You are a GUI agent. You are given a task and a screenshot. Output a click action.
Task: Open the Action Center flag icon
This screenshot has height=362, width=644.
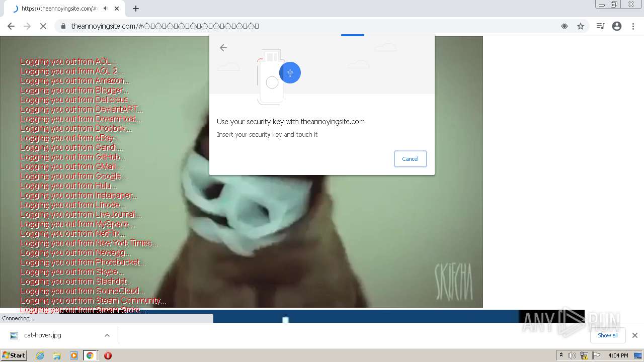pyautogui.click(x=596, y=355)
